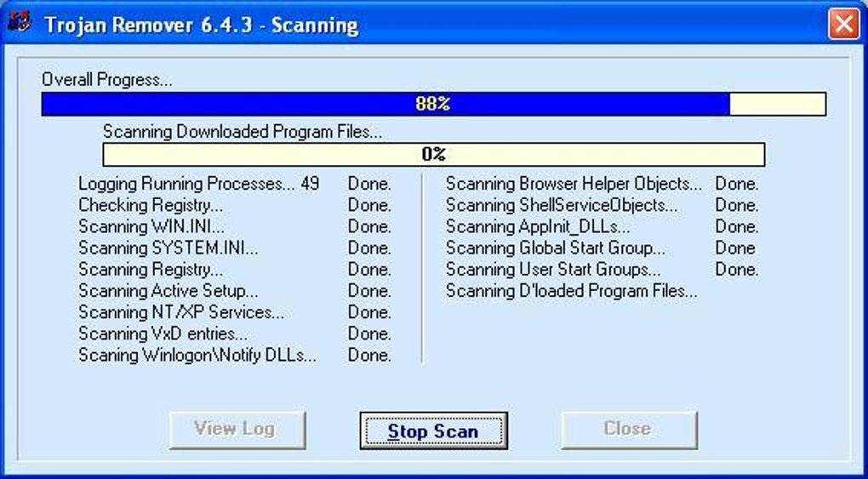Click 'Done.' beside Logging Running Processes
This screenshot has width=868, height=479.
coord(369,183)
